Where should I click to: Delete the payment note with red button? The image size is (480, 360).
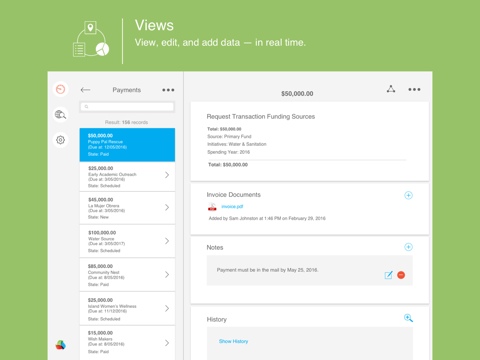point(401,275)
